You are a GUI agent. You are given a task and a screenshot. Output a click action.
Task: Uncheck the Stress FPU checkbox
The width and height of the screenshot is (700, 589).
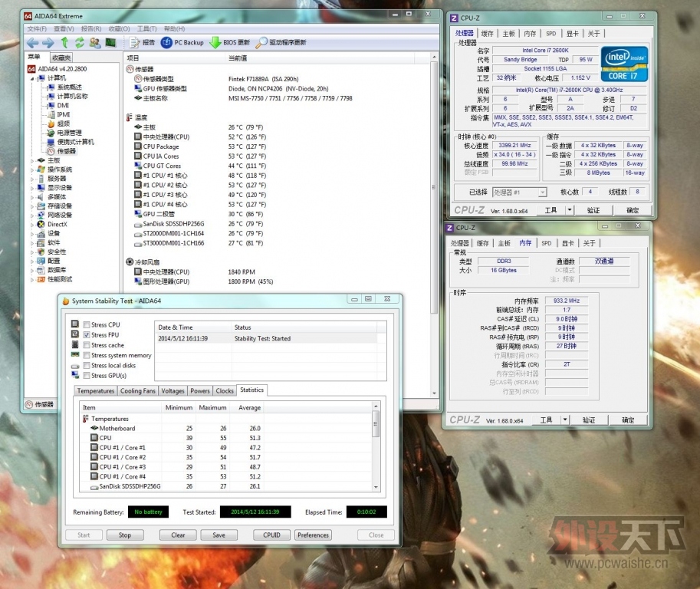coord(87,335)
